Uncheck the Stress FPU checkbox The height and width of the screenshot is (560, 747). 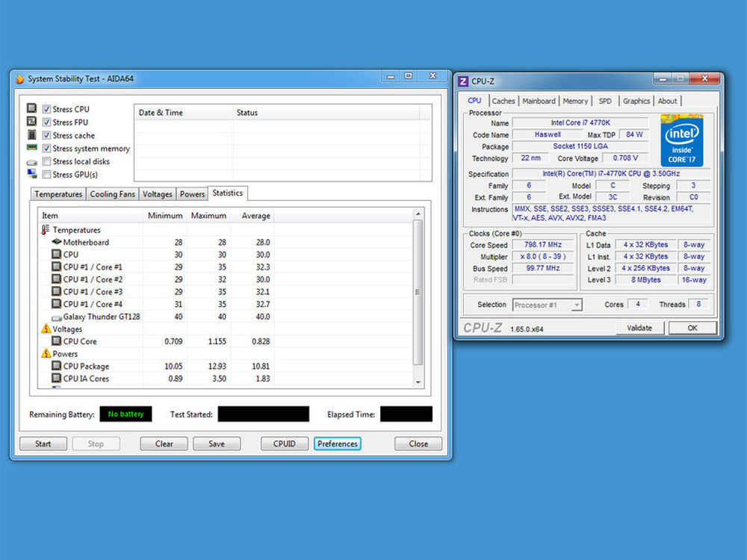click(46, 122)
